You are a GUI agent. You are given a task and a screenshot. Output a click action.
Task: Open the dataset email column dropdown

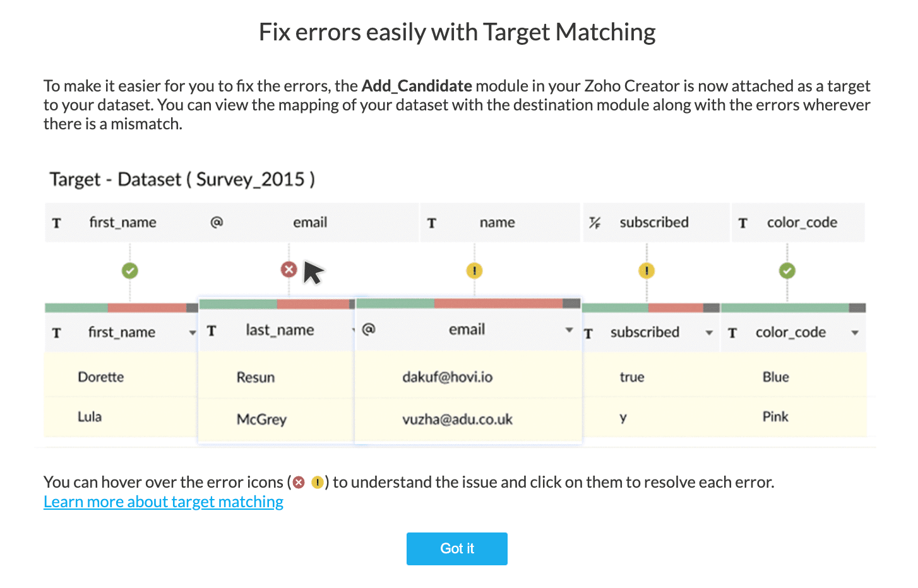click(x=569, y=329)
